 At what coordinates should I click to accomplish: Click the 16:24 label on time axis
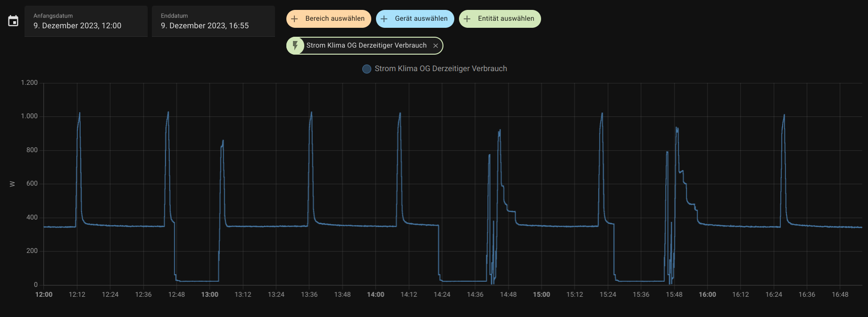click(x=774, y=294)
